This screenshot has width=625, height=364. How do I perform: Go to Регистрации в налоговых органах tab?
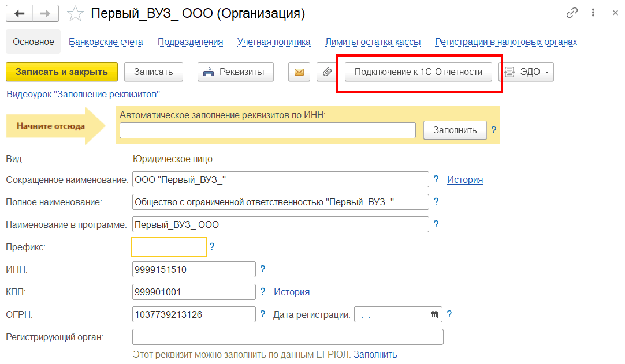[x=506, y=42]
